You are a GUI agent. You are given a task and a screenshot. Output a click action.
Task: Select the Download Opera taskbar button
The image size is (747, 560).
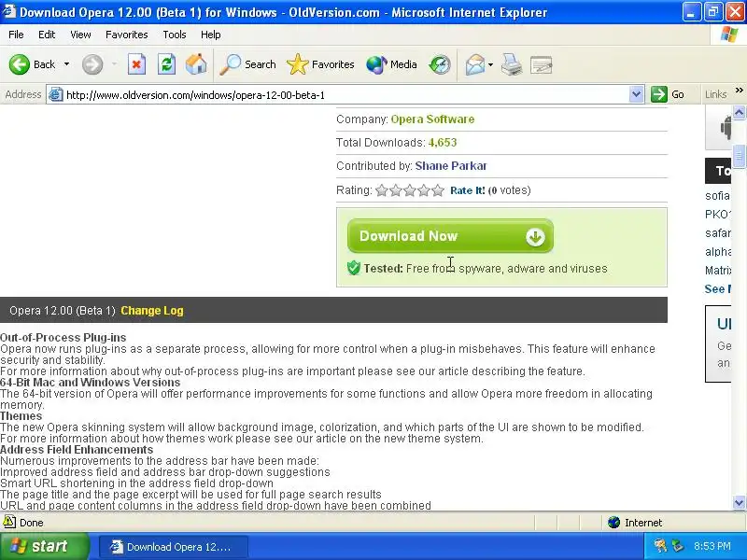pos(174,547)
